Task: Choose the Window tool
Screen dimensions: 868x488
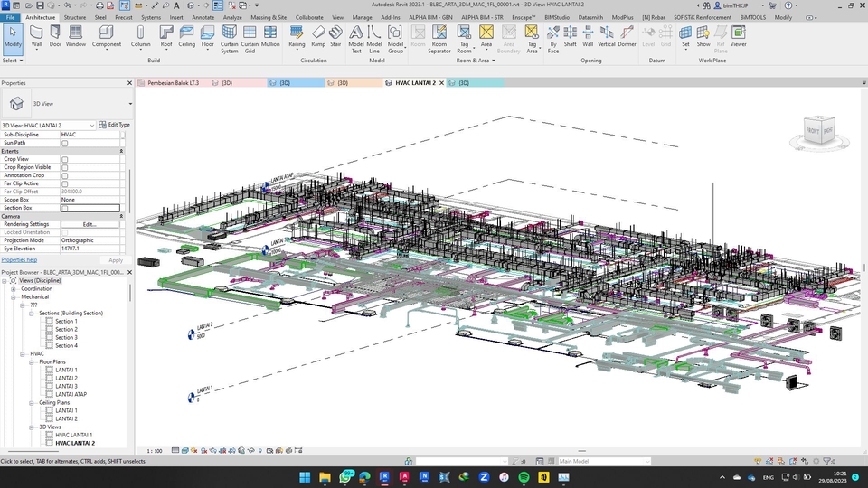Action: (x=76, y=36)
